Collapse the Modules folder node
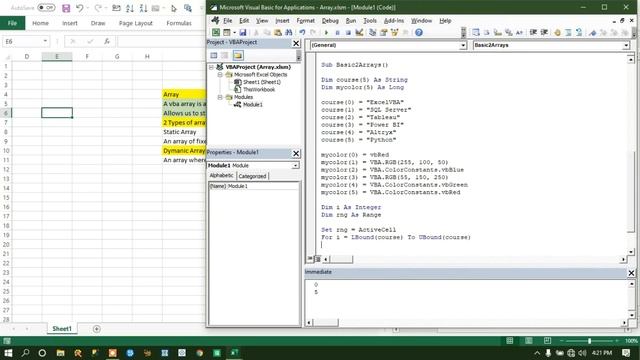Viewport: 640px width, 360px height. tap(220, 97)
